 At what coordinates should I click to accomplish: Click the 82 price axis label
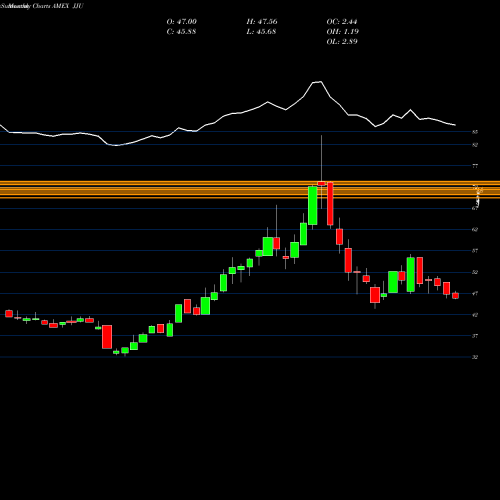coord(475,145)
